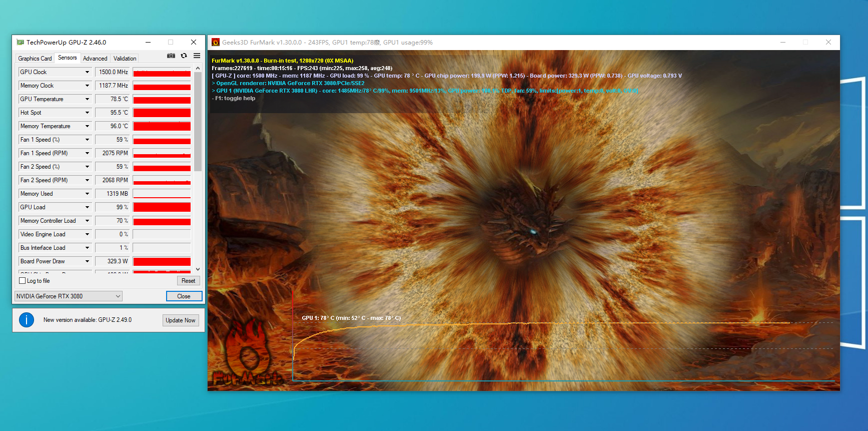The image size is (868, 431).
Task: Open the GPU Temperature sensor dropdown
Action: (87, 99)
